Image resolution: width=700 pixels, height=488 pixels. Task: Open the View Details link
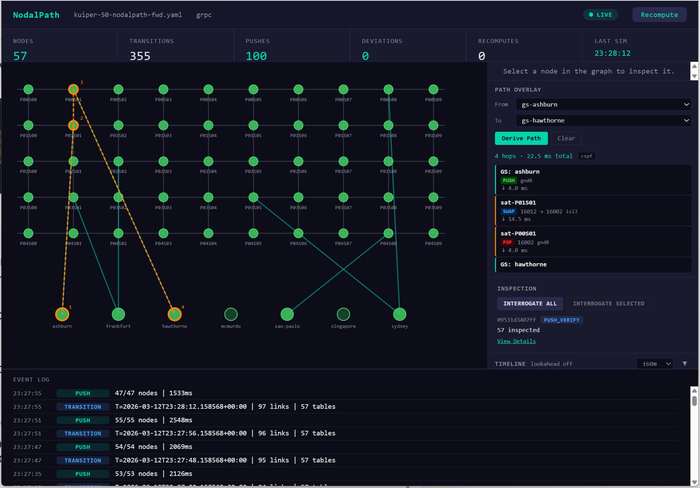point(516,341)
